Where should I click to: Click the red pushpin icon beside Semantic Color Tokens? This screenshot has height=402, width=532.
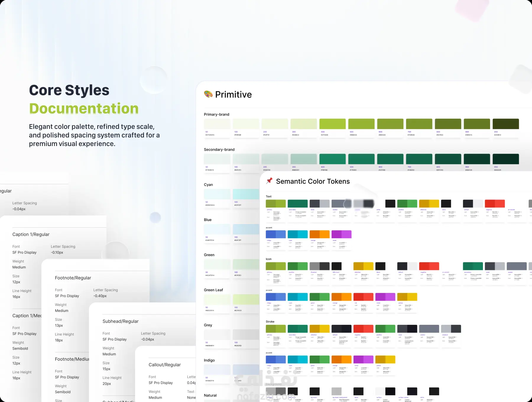click(269, 181)
